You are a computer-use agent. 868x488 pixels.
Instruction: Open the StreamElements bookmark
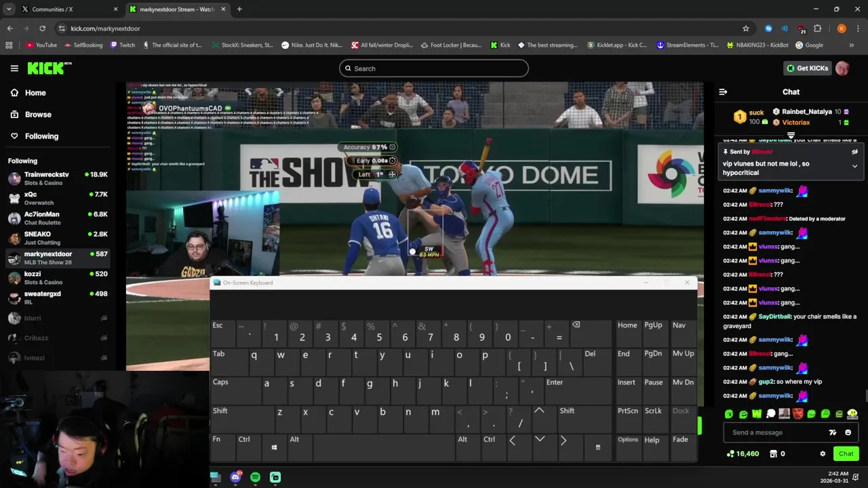tap(687, 45)
